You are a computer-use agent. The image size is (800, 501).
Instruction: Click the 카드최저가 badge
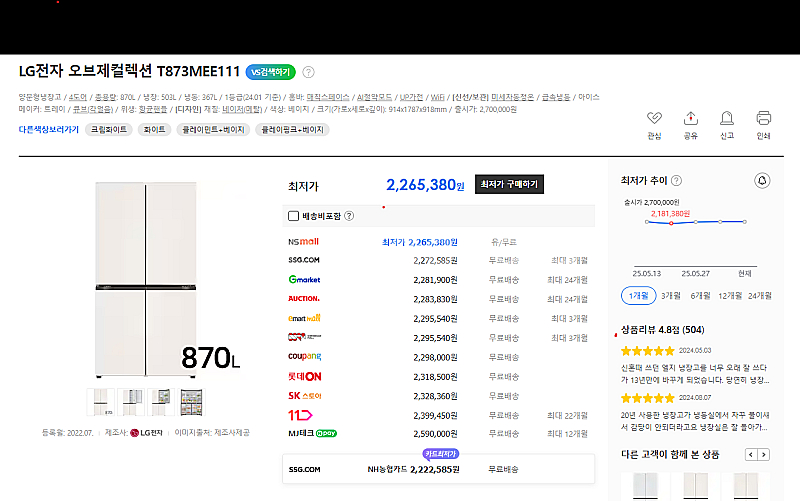[441, 454]
